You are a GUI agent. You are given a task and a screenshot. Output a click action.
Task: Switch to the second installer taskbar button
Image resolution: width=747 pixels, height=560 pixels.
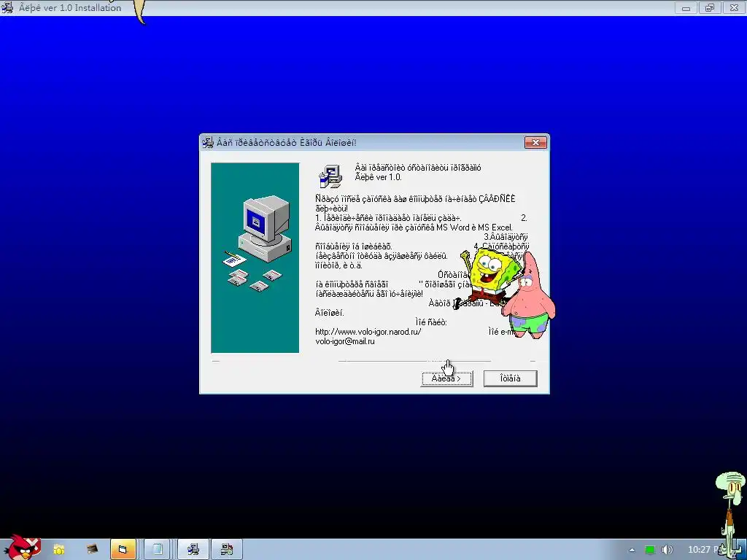coord(227,550)
